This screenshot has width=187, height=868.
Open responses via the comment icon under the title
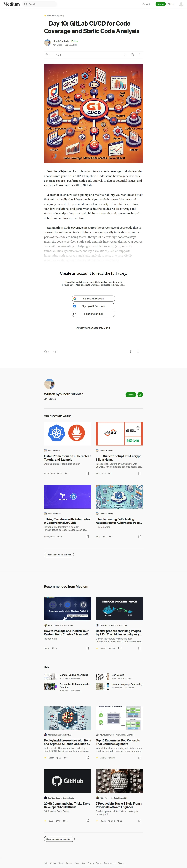pos(58,55)
